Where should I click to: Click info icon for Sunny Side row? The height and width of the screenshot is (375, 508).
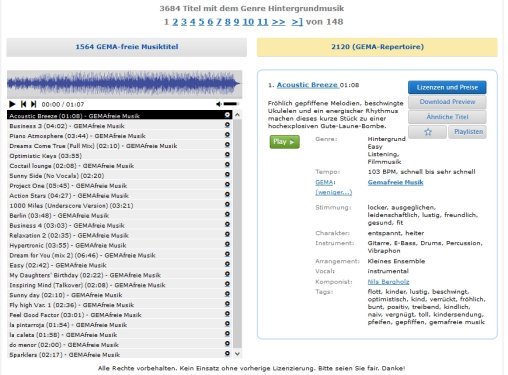click(x=227, y=175)
